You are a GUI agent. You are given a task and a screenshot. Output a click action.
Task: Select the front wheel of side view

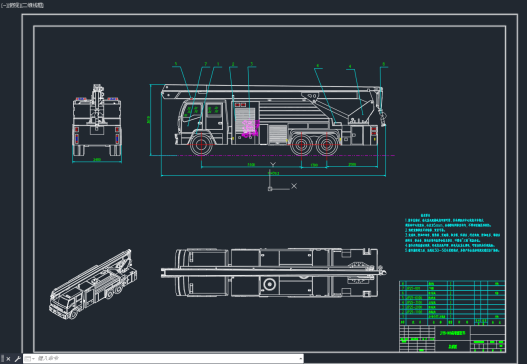click(x=201, y=145)
